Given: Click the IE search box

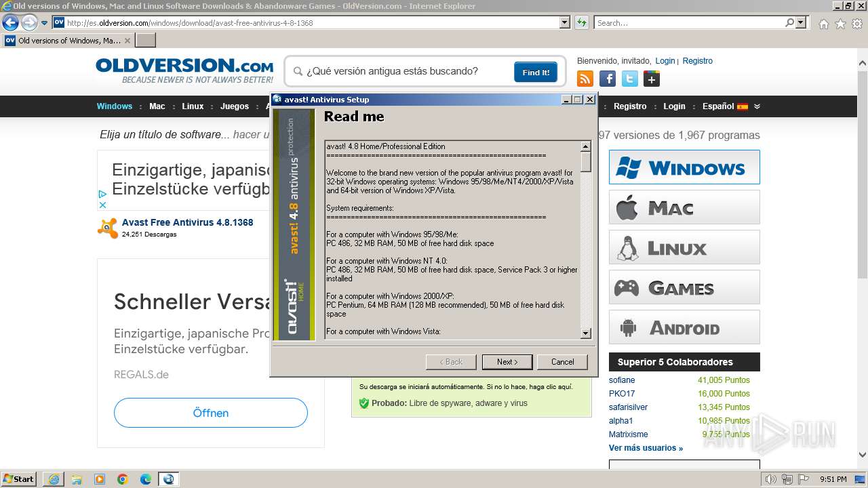Looking at the screenshot, I should (x=688, y=23).
